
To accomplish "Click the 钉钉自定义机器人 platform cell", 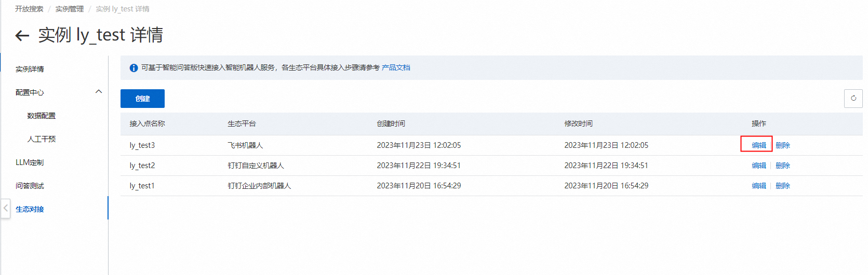I will click(x=256, y=166).
